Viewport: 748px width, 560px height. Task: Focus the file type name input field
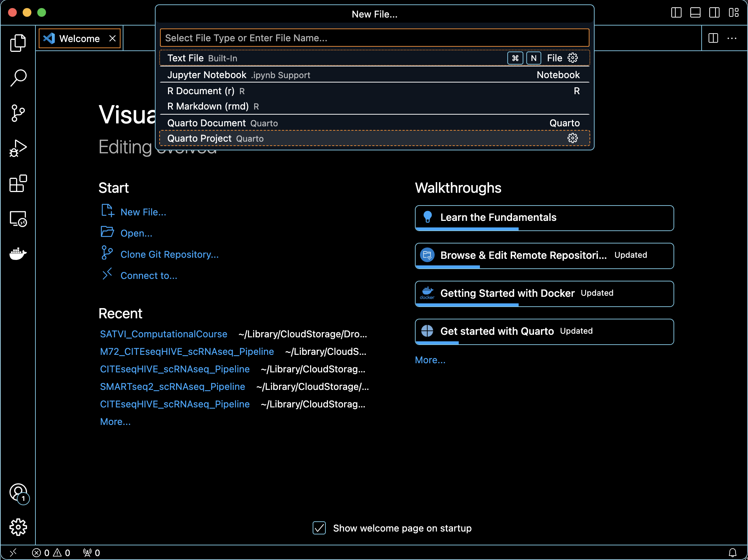click(x=375, y=38)
